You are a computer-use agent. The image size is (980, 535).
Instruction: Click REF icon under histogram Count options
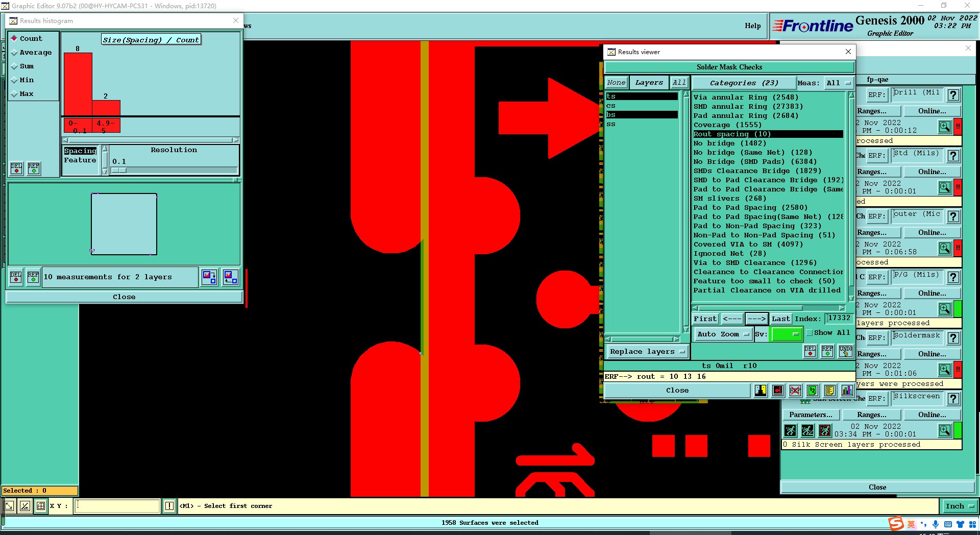tap(34, 168)
